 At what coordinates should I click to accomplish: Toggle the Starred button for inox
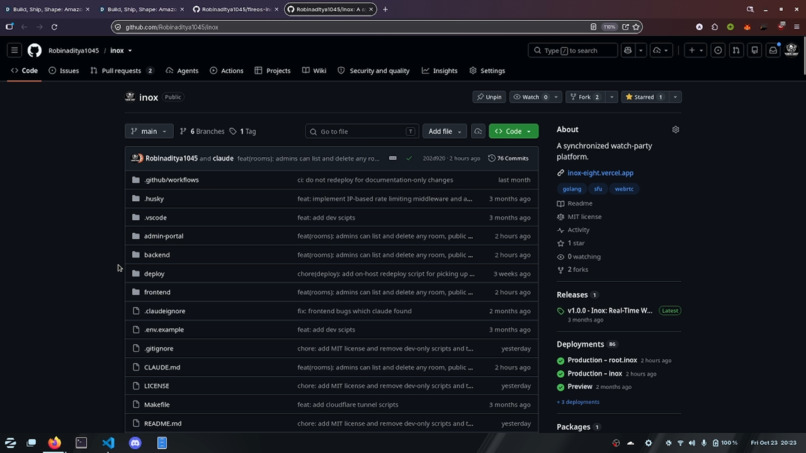[644, 97]
